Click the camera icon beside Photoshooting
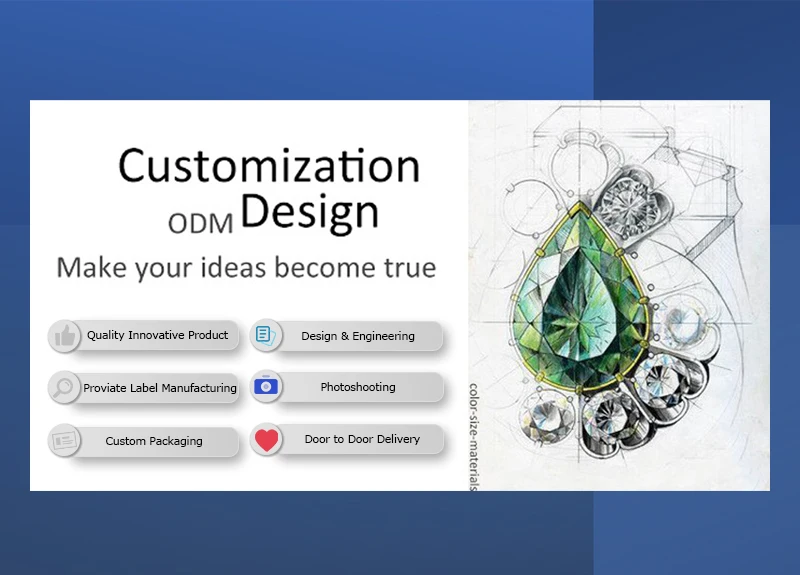 point(266,386)
